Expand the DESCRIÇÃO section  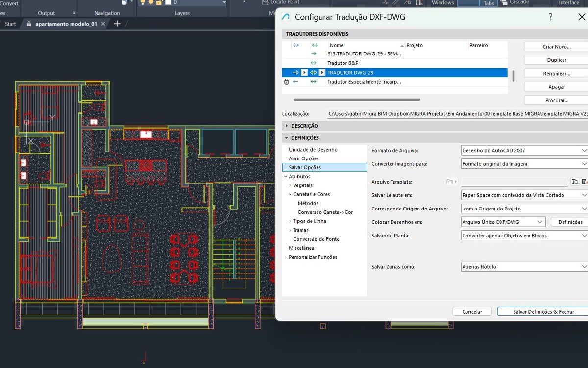[x=287, y=126]
